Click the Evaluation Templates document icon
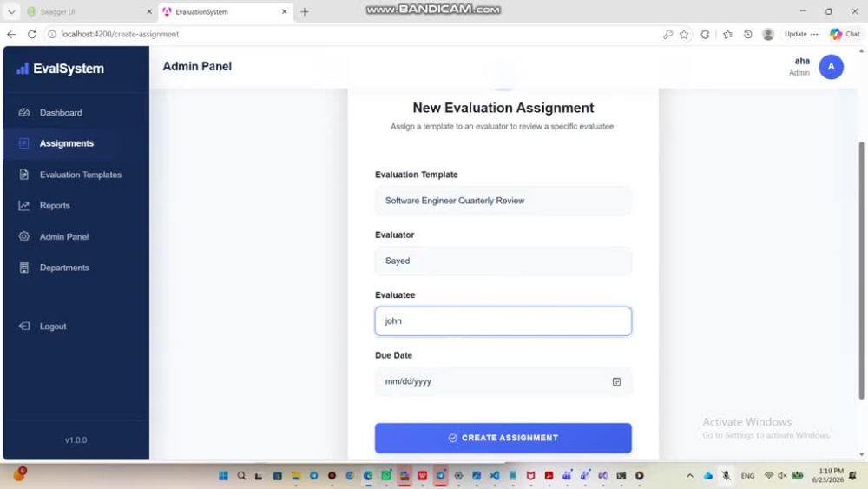The height and width of the screenshot is (489, 868). 23,175
